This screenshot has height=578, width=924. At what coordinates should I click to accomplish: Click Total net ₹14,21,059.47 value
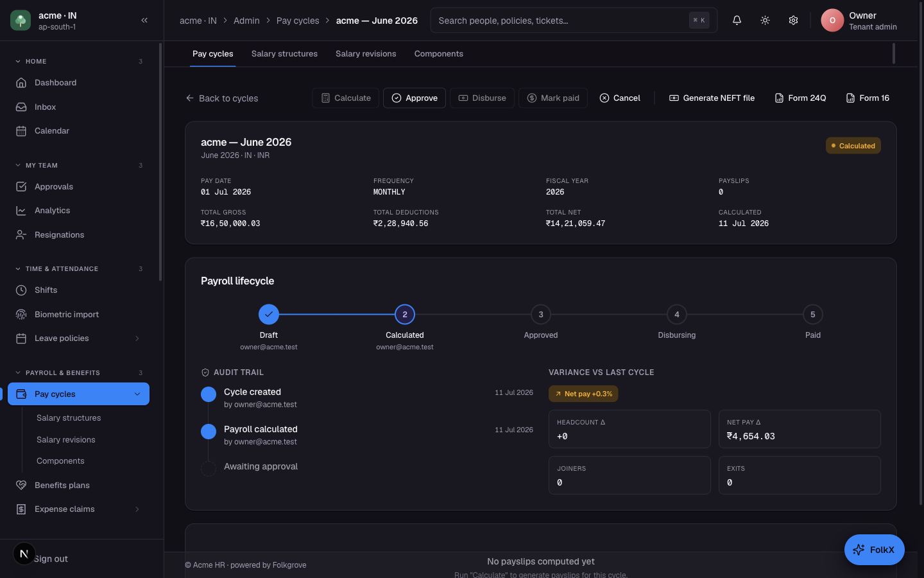(x=576, y=223)
